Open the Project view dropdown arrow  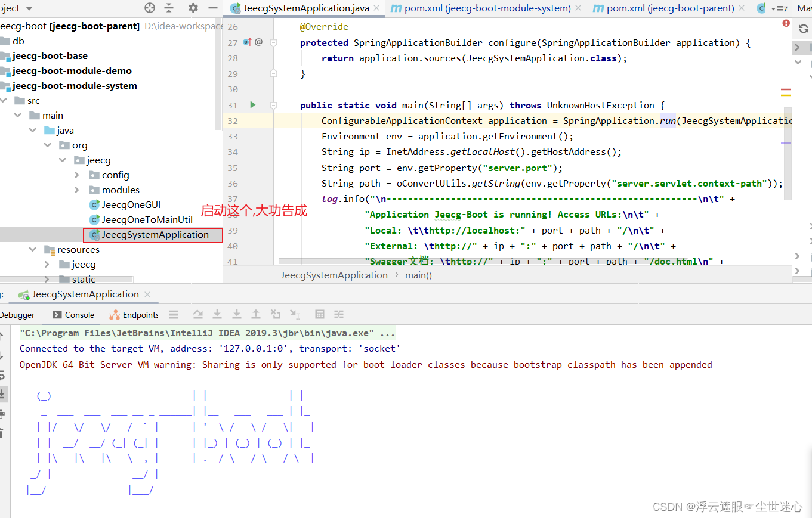[29, 8]
